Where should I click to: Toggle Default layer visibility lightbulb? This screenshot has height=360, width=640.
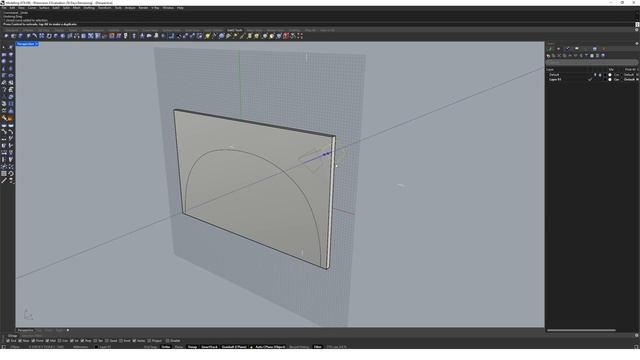point(595,75)
